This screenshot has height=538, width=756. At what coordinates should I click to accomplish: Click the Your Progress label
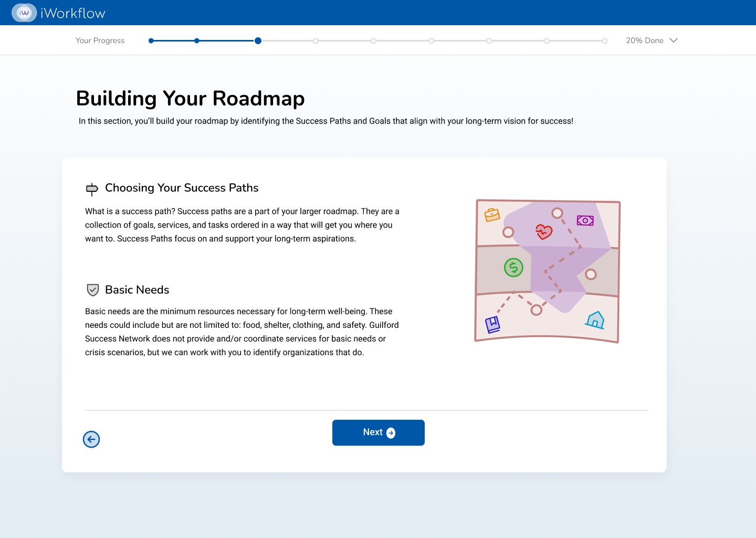100,40
